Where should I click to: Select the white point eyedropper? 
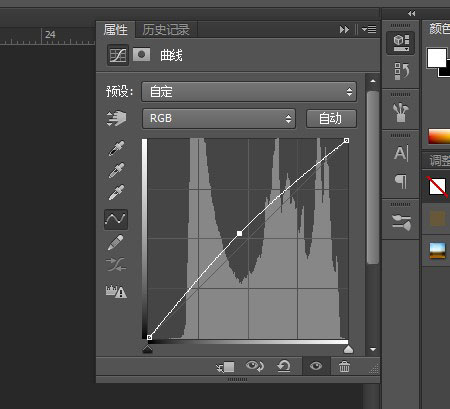click(116, 192)
